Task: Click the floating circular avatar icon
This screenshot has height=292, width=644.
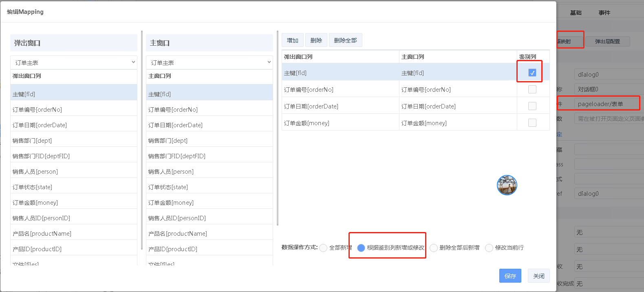Action: click(x=507, y=185)
